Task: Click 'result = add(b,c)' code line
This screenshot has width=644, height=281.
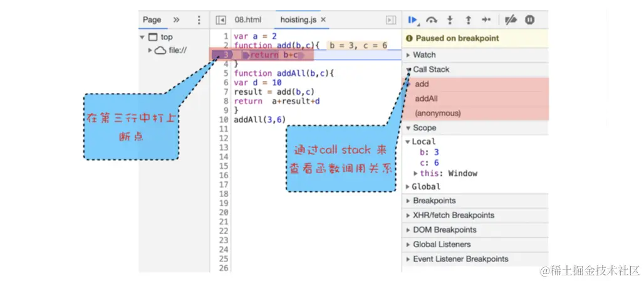Action: pyautogui.click(x=274, y=92)
